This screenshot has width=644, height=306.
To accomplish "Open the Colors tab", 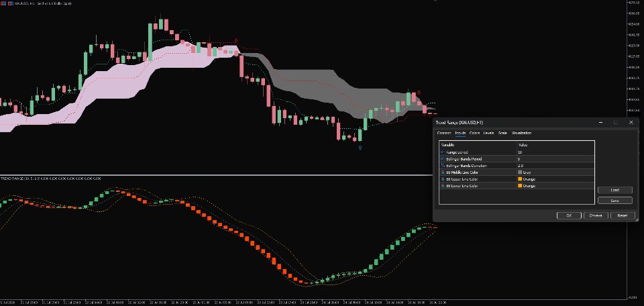I will (474, 133).
